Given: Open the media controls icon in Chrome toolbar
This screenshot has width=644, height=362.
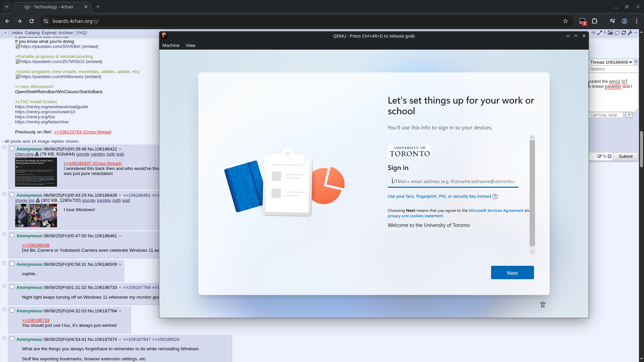Looking at the screenshot, I should [x=612, y=21].
